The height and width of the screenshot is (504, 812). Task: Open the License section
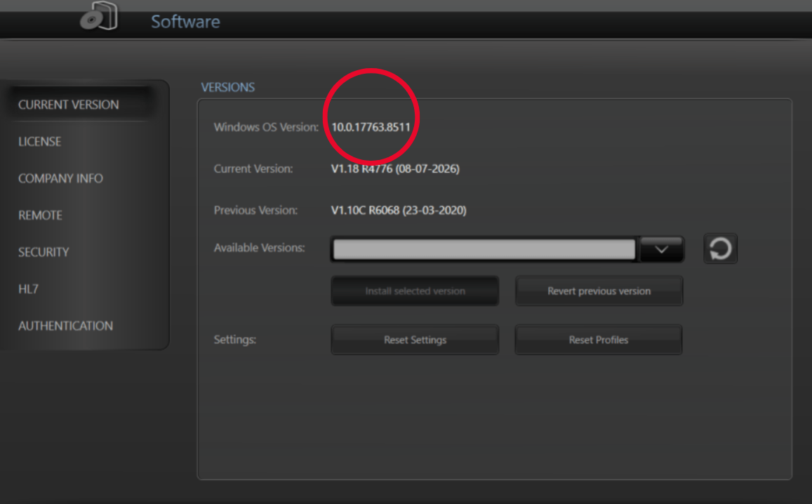click(40, 141)
